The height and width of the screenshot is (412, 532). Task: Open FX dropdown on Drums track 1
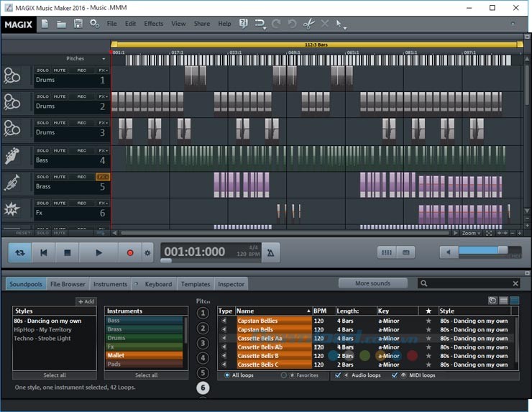[103, 70]
